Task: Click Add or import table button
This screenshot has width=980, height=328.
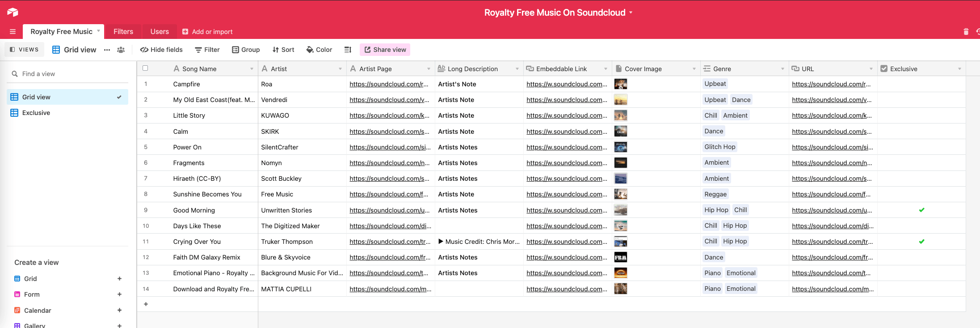Action: point(207,32)
